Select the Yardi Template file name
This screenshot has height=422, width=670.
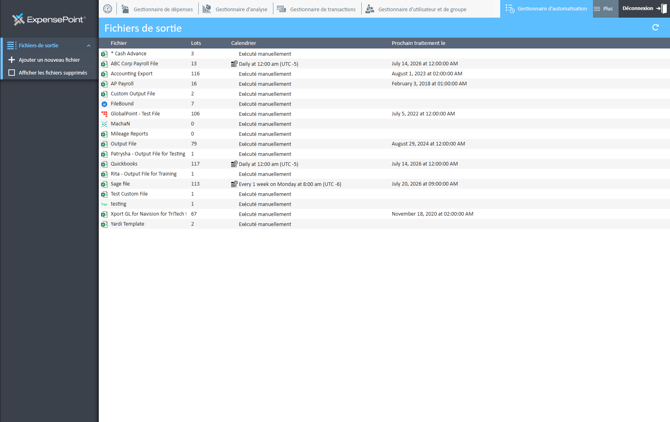point(127,224)
